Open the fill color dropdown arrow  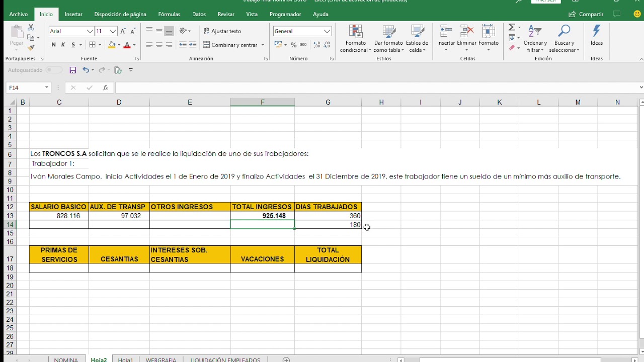(119, 45)
